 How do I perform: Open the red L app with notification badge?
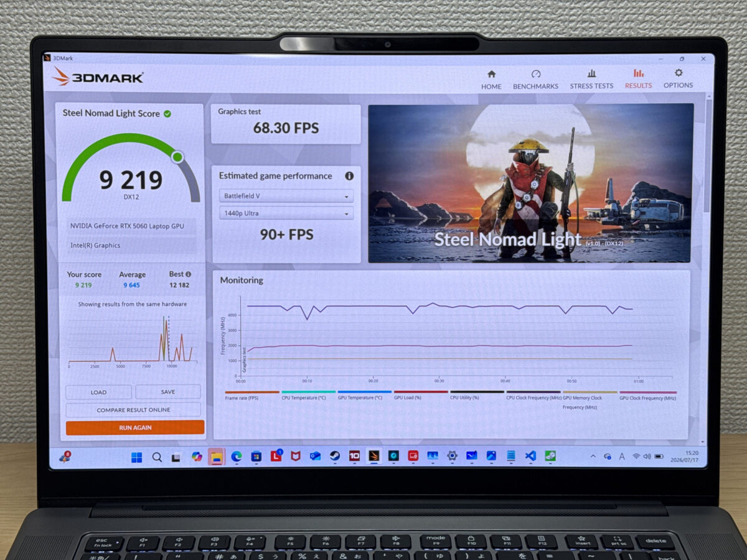pos(276,456)
